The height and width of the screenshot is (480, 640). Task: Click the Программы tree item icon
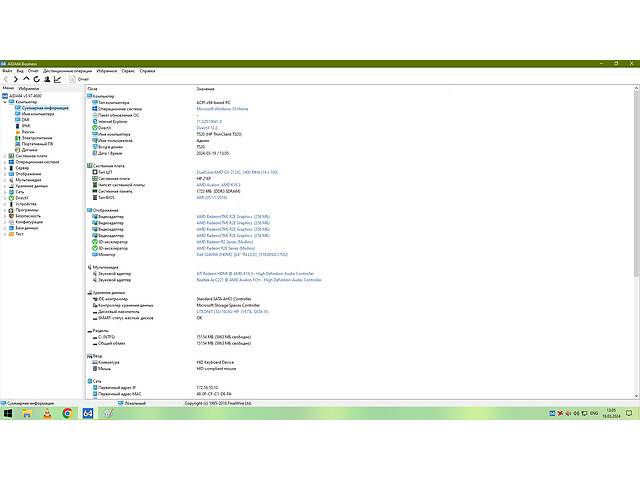click(11, 210)
